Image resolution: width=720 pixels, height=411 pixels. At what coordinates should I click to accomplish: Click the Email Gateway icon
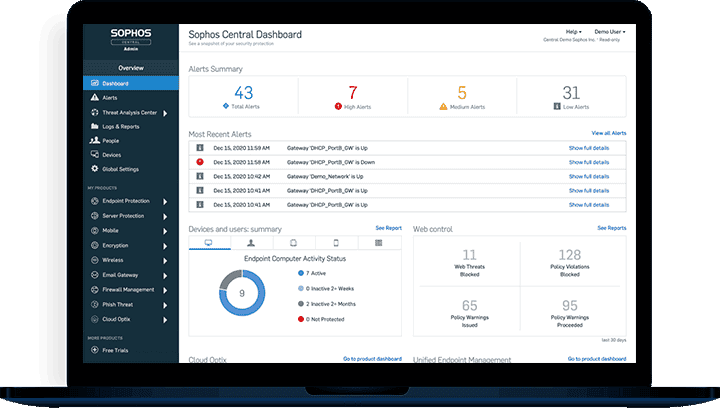(x=95, y=275)
